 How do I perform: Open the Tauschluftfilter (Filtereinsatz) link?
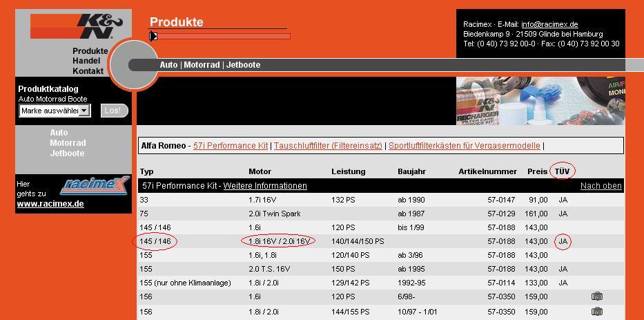328,146
